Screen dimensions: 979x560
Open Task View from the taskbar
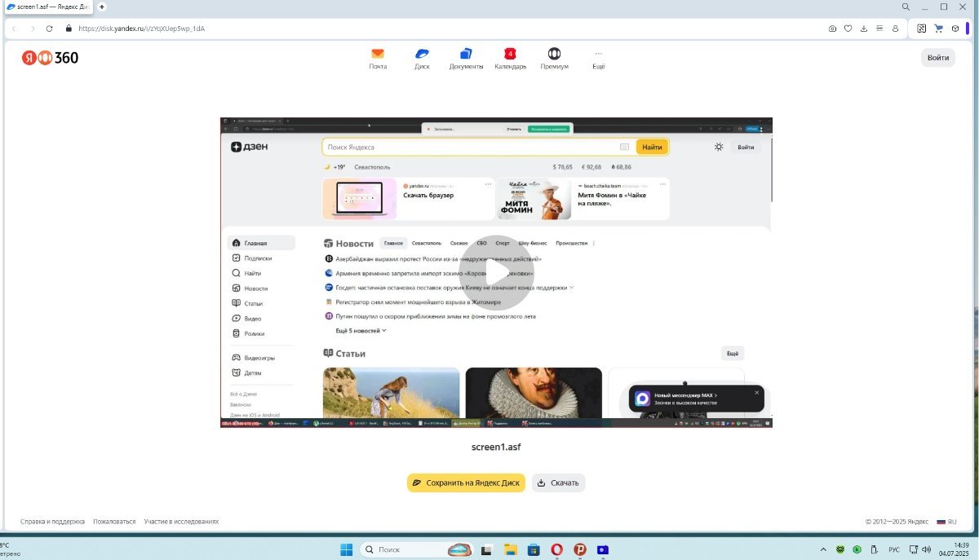click(487, 549)
